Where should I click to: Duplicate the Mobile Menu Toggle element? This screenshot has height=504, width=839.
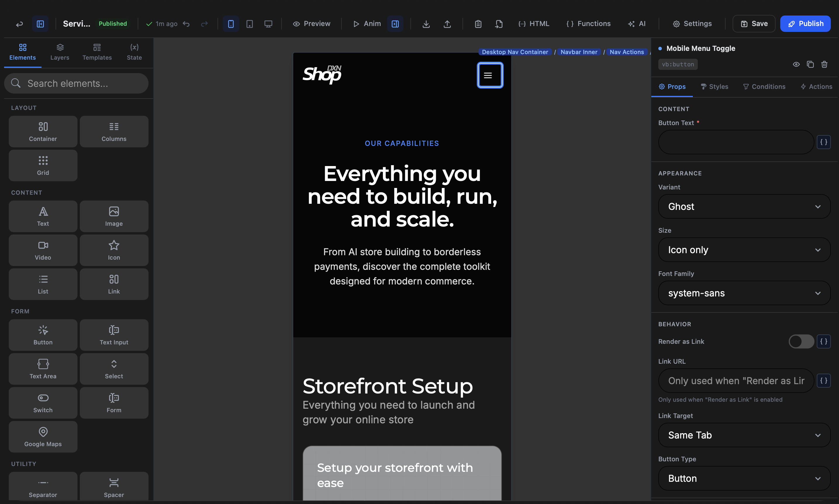pyautogui.click(x=810, y=65)
